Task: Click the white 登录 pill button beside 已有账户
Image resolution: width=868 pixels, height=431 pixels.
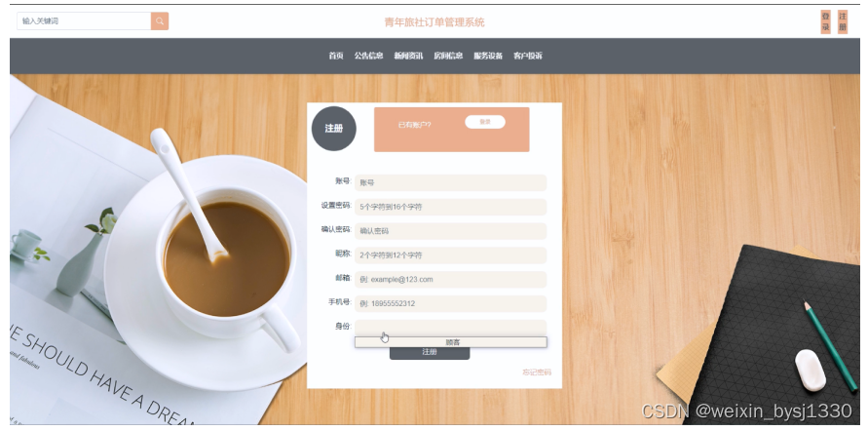Action: pos(485,122)
